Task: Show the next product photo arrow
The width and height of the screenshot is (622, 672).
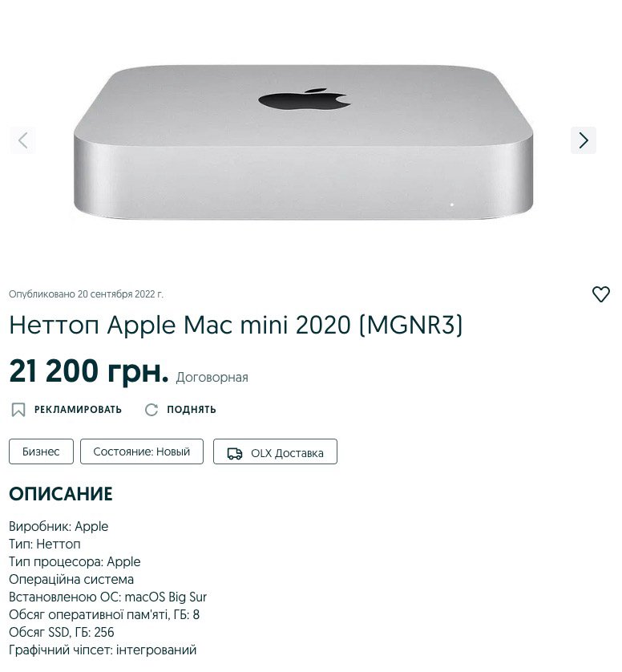Action: pos(583,140)
